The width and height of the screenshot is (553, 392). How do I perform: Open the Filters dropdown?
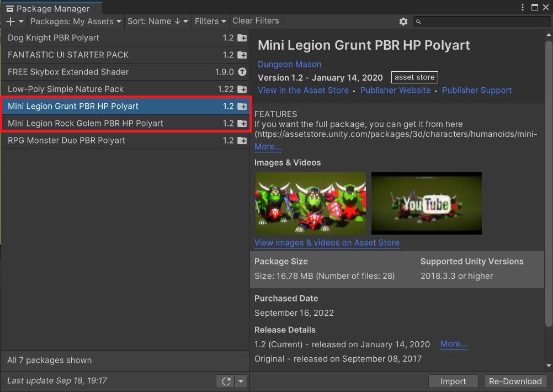click(x=210, y=22)
